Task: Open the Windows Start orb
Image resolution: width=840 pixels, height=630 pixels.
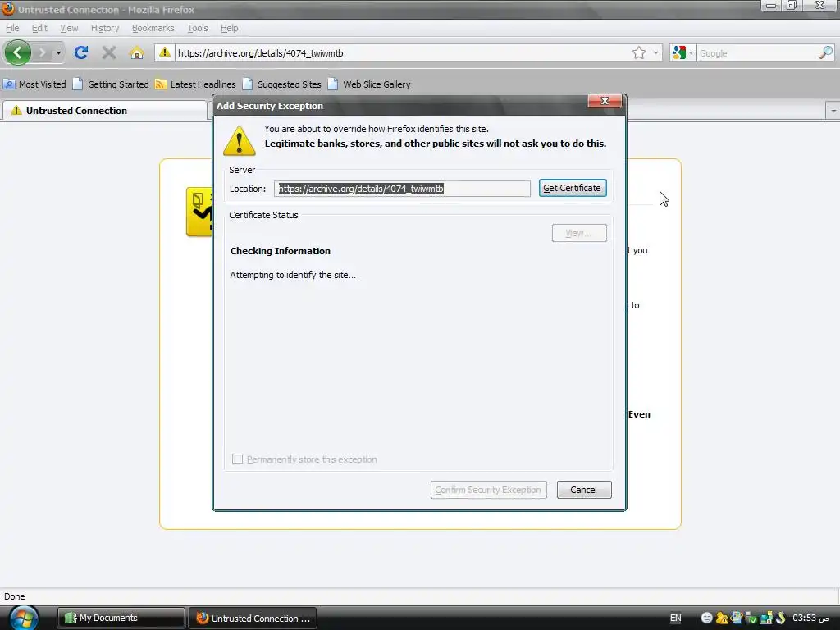Action: [x=24, y=618]
